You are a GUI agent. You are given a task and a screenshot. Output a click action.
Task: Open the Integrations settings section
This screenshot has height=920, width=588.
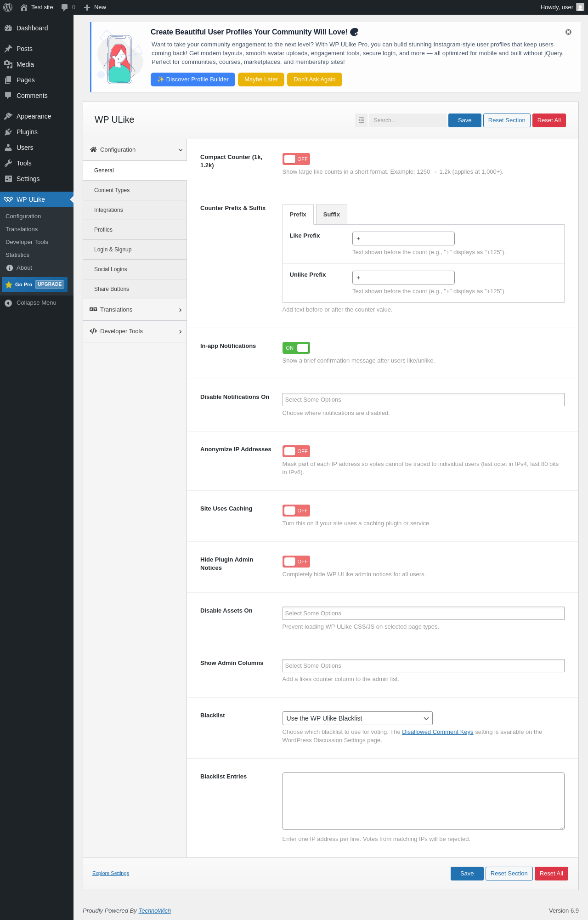(x=135, y=210)
